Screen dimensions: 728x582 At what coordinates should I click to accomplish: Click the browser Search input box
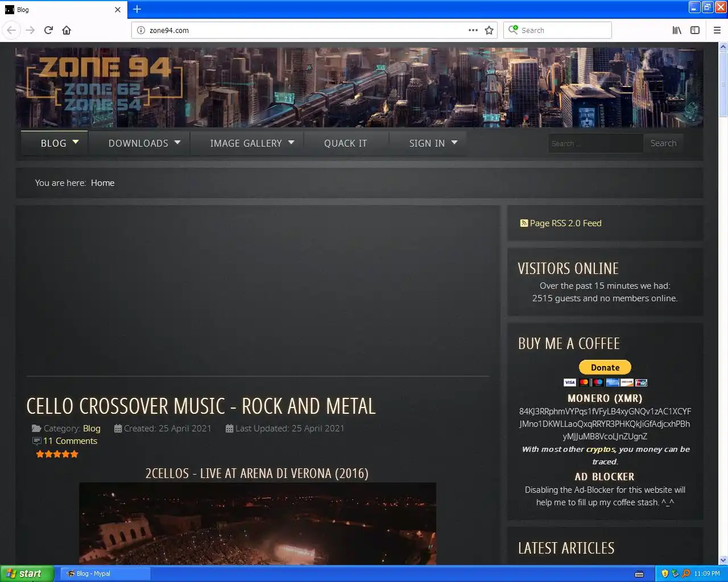pos(557,30)
